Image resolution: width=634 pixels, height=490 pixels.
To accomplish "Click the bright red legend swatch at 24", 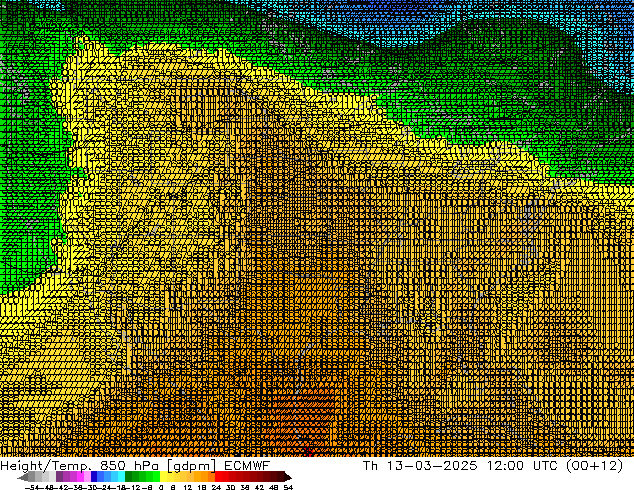I will click(218, 477).
